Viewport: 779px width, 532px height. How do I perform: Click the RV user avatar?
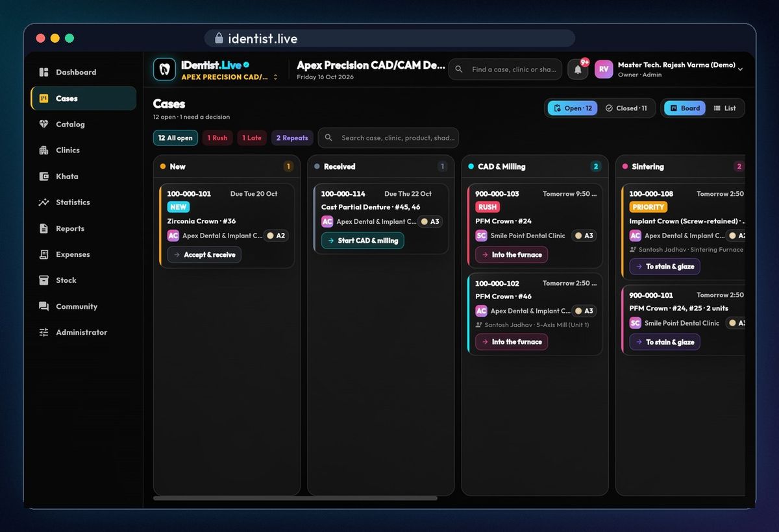[604, 69]
